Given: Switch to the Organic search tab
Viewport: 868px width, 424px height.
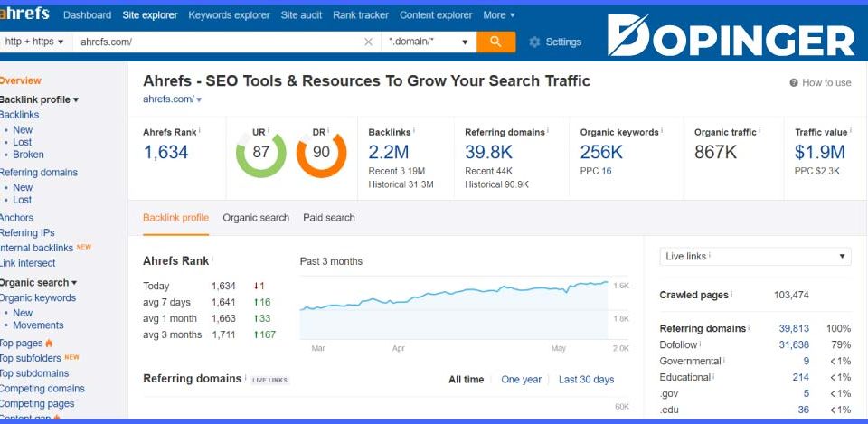Looking at the screenshot, I should (x=256, y=218).
